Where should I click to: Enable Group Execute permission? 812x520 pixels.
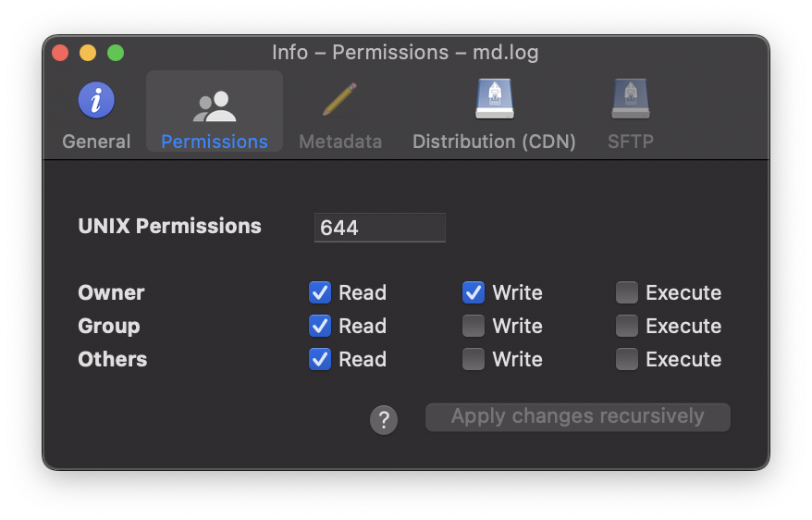tap(627, 326)
